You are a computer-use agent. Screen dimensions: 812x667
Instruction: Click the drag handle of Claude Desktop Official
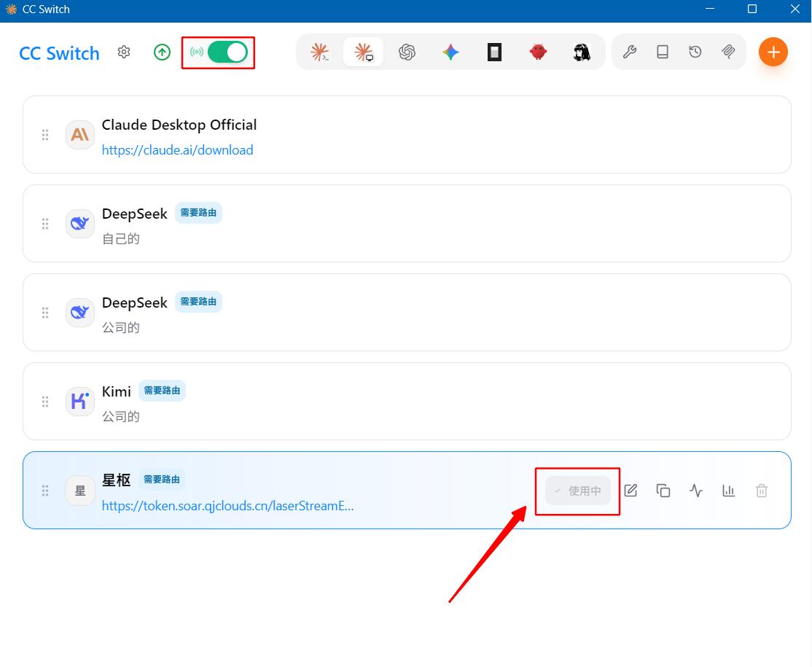click(x=45, y=135)
